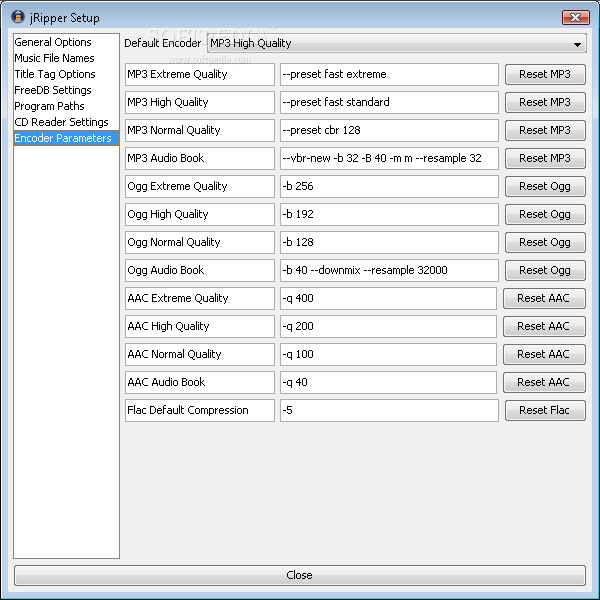
Task: Reset Ogg High Quality parameters
Action: [x=545, y=214]
